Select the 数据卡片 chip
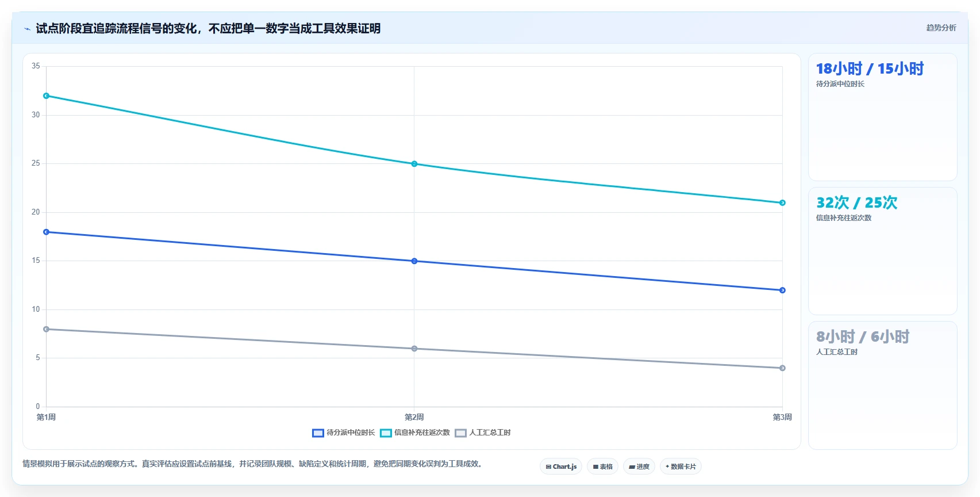This screenshot has width=980, height=497. coord(681,467)
